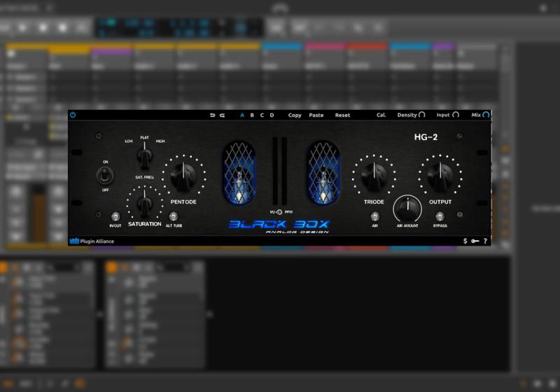The width and height of the screenshot is (560, 392).
Task: Click the AIR AMOUNT knob
Action: coord(407,209)
